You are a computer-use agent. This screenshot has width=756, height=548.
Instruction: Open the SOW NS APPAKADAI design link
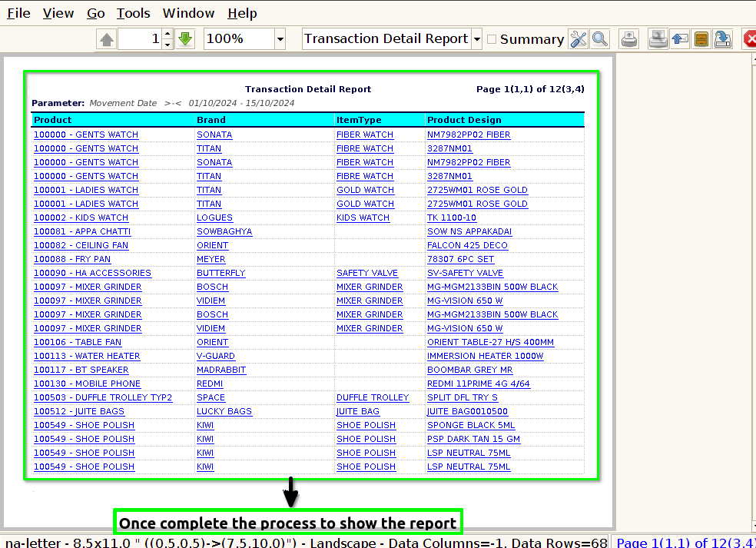469,231
